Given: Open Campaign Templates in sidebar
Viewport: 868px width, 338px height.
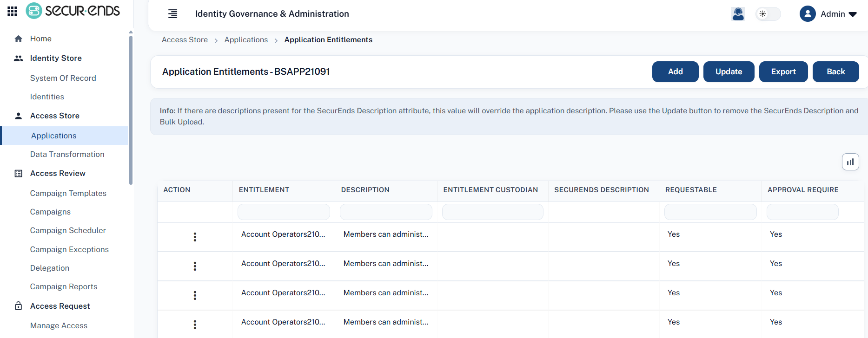Looking at the screenshot, I should [68, 193].
